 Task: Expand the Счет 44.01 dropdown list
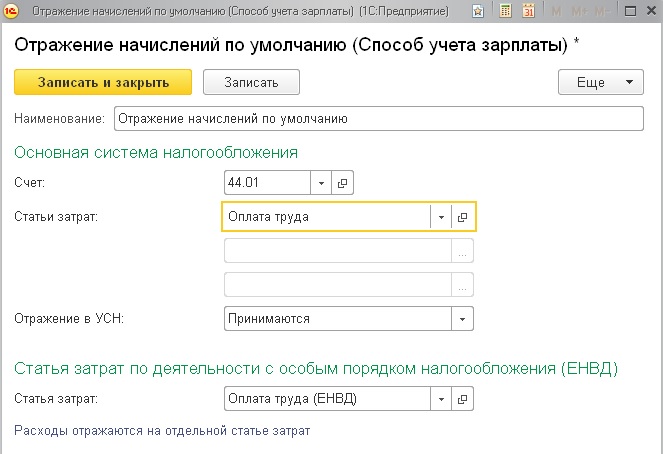321,183
